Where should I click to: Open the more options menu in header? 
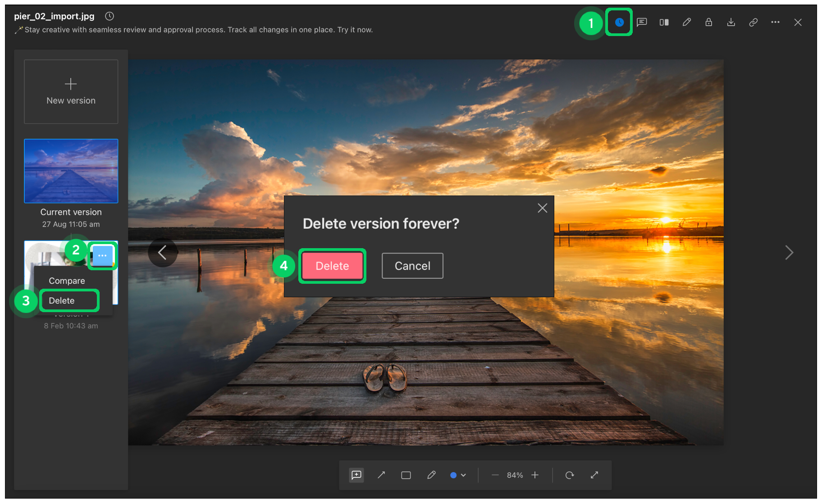(775, 22)
